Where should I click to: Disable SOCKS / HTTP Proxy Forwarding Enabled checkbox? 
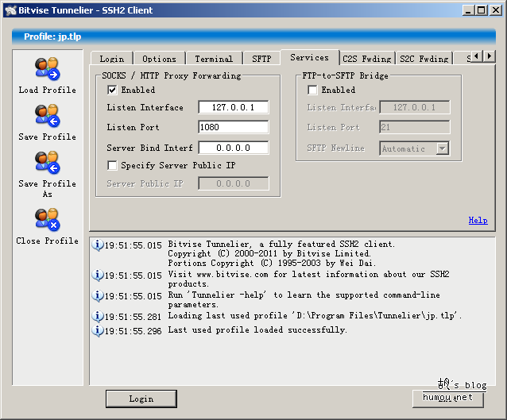(x=112, y=90)
